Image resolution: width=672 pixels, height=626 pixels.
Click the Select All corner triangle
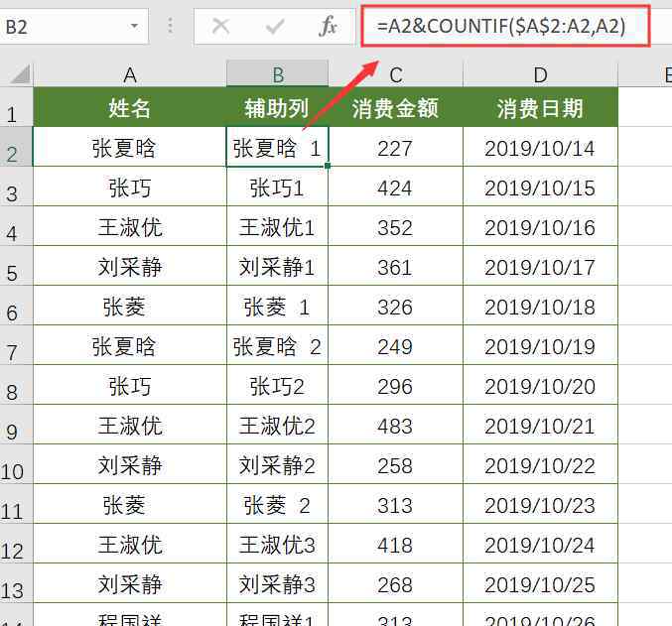pos(20,74)
